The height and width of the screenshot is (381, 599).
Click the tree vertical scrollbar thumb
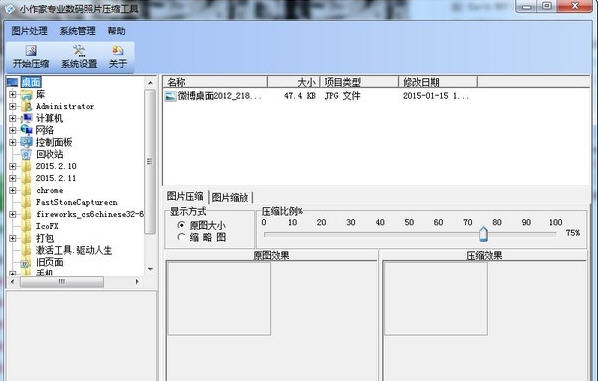(150, 162)
